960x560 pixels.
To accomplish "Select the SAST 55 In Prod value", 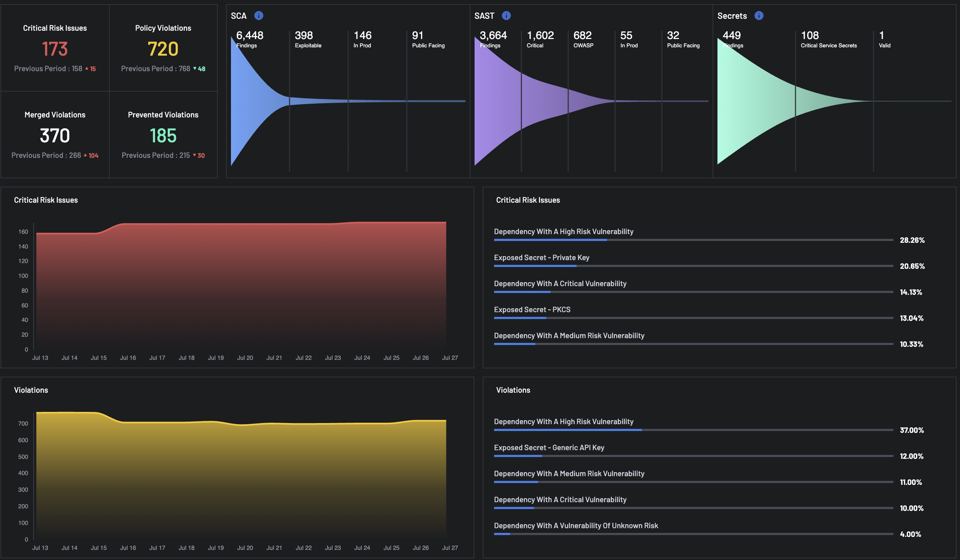I will pyautogui.click(x=626, y=35).
